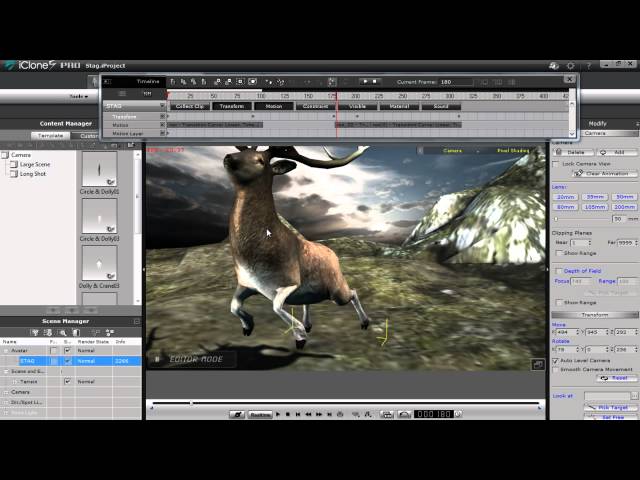Step to the next frame in playback bar
The height and width of the screenshot is (480, 640).
point(319,414)
